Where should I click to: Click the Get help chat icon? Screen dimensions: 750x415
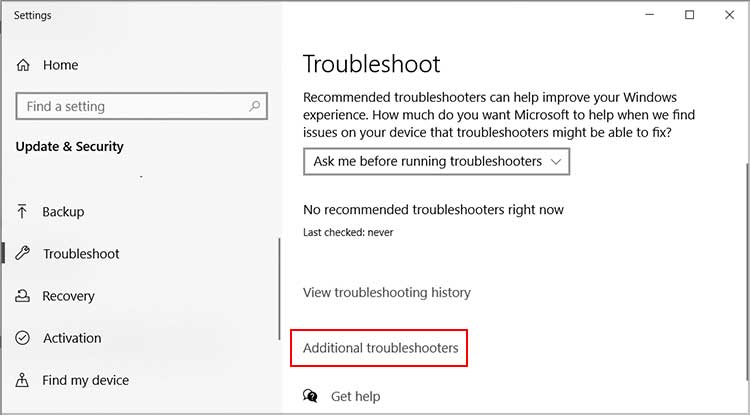tap(310, 396)
